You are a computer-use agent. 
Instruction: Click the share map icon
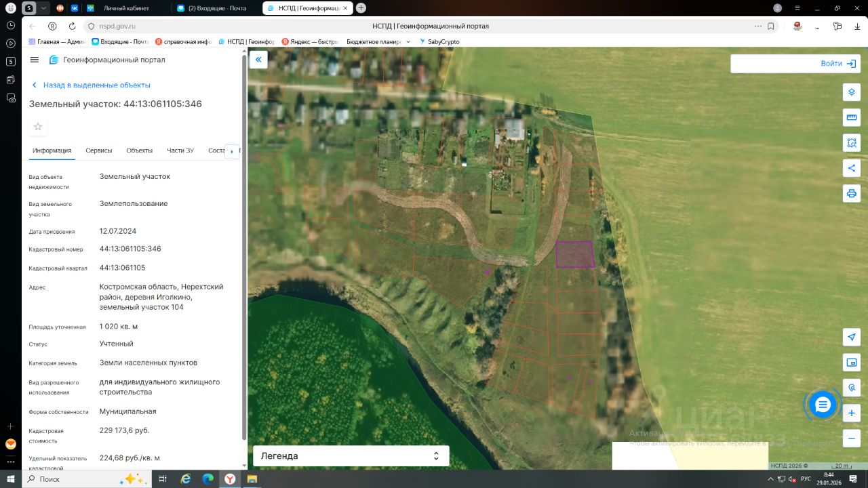(x=852, y=168)
